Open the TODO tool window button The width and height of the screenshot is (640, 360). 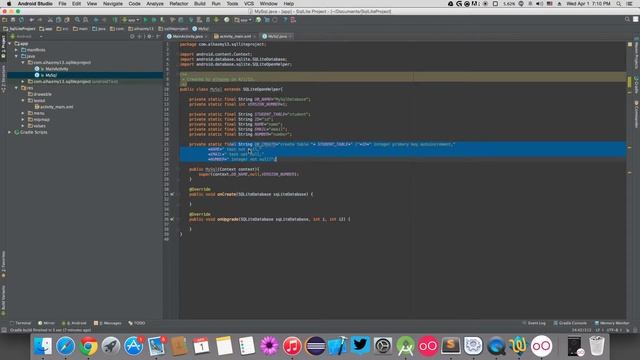click(137, 323)
